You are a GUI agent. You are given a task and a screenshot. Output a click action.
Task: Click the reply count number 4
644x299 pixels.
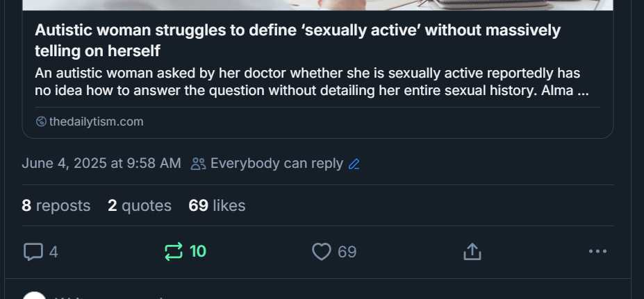53,252
